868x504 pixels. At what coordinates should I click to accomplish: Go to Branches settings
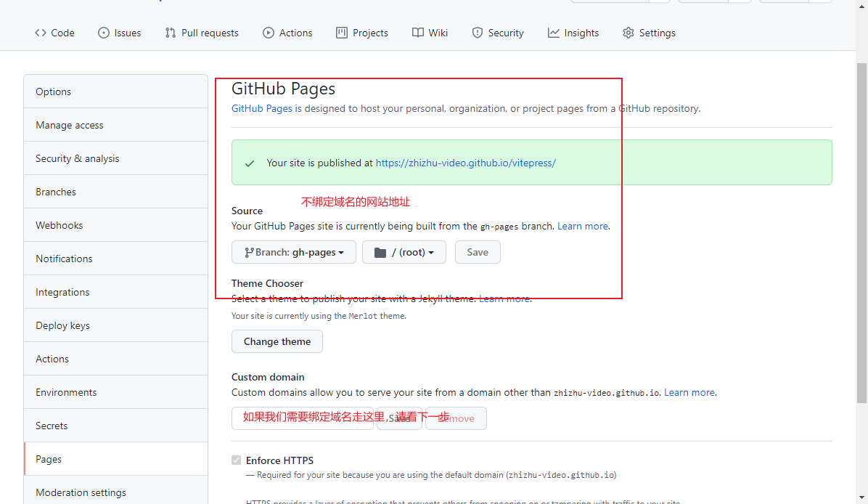(x=115, y=192)
